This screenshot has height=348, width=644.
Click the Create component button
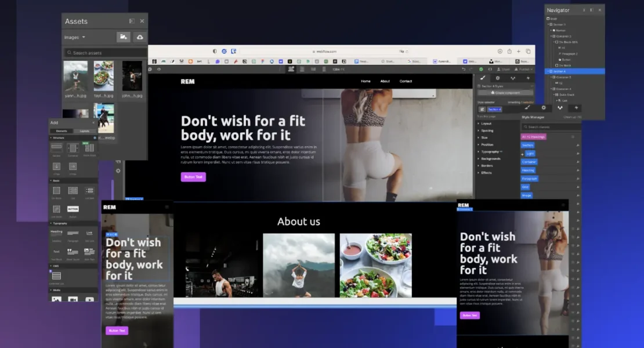[505, 92]
